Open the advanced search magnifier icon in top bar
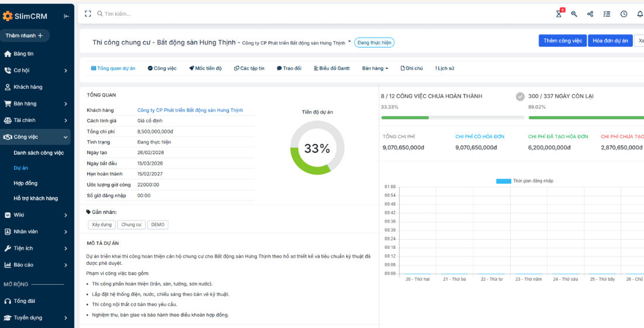644x328 pixels. (x=574, y=14)
